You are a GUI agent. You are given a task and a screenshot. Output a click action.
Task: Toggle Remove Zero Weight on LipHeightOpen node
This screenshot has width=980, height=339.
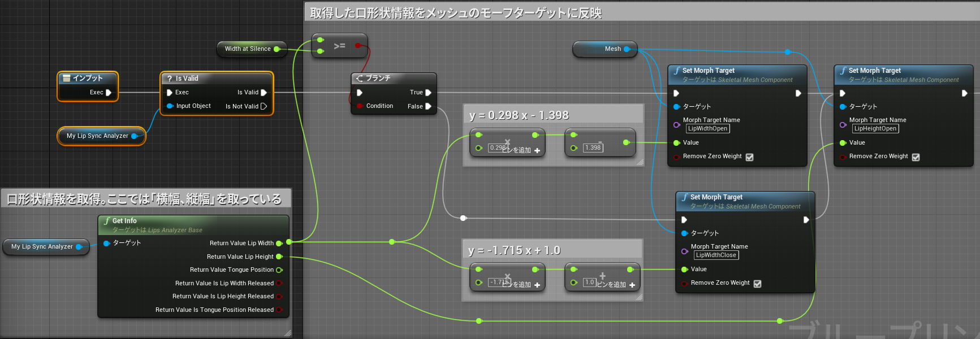916,157
